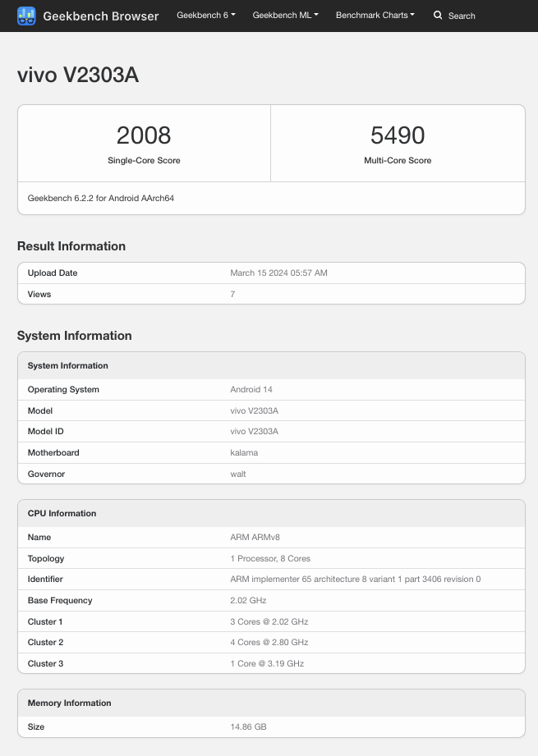Click the Result Information section heading
This screenshot has height=756, width=538.
pyautogui.click(x=71, y=246)
